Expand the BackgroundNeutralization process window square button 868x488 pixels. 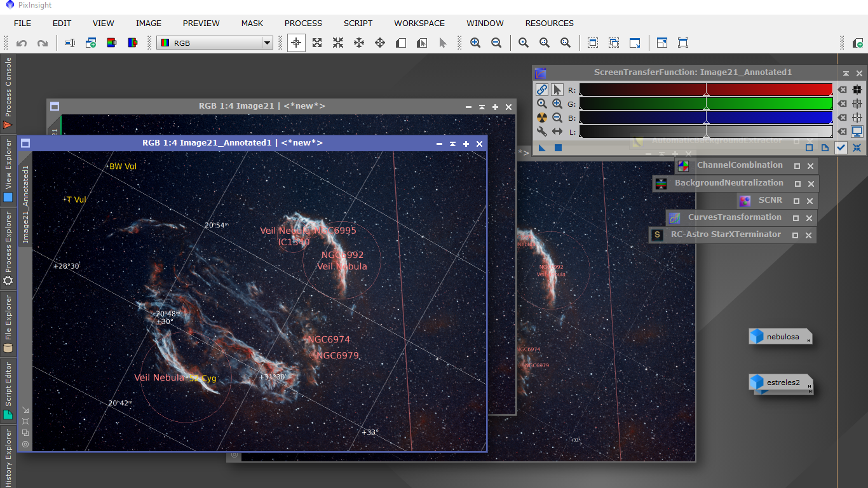tap(797, 184)
